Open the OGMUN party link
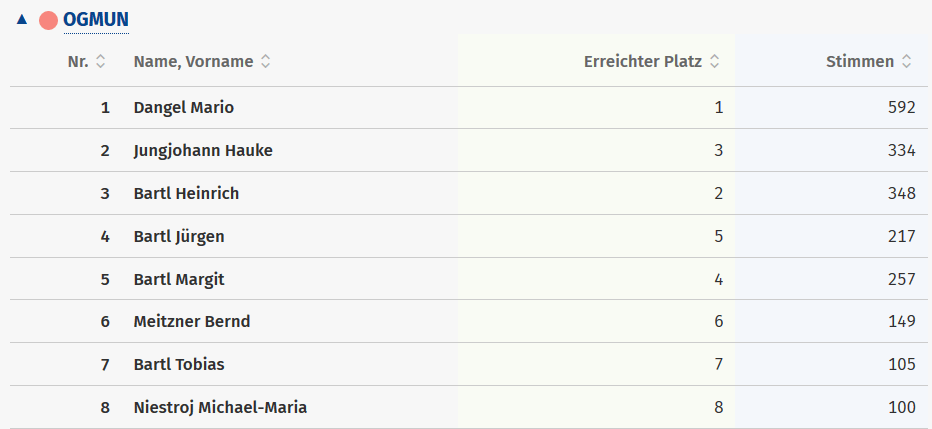The image size is (932, 429). tap(95, 19)
